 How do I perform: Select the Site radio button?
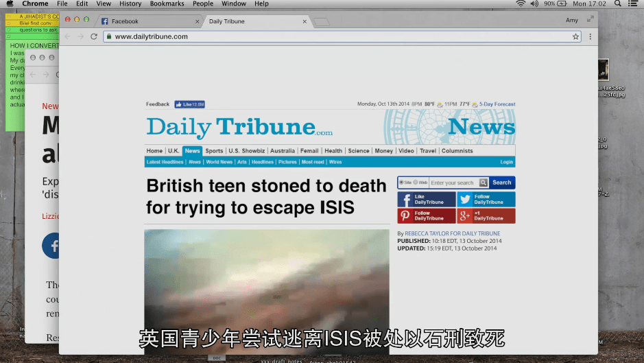401,182
